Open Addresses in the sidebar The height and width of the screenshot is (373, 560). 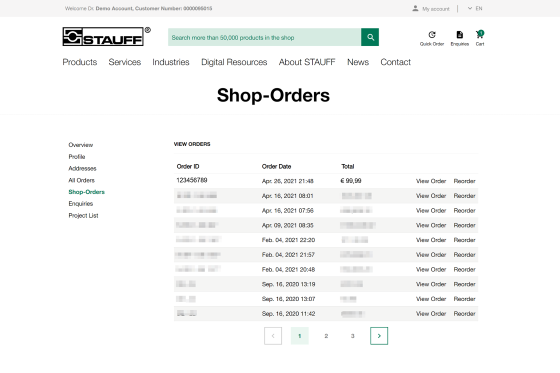click(x=82, y=168)
